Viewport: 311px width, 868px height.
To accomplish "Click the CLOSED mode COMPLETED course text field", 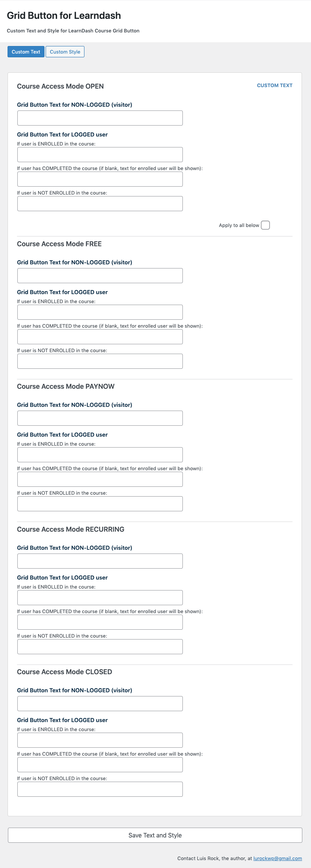I will 100,765.
